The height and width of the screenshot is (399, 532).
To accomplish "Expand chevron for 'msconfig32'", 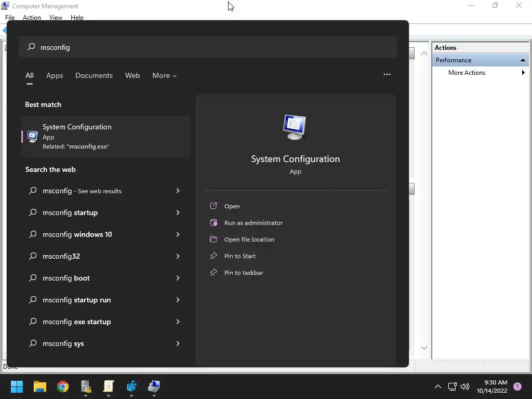I will pyautogui.click(x=178, y=256).
